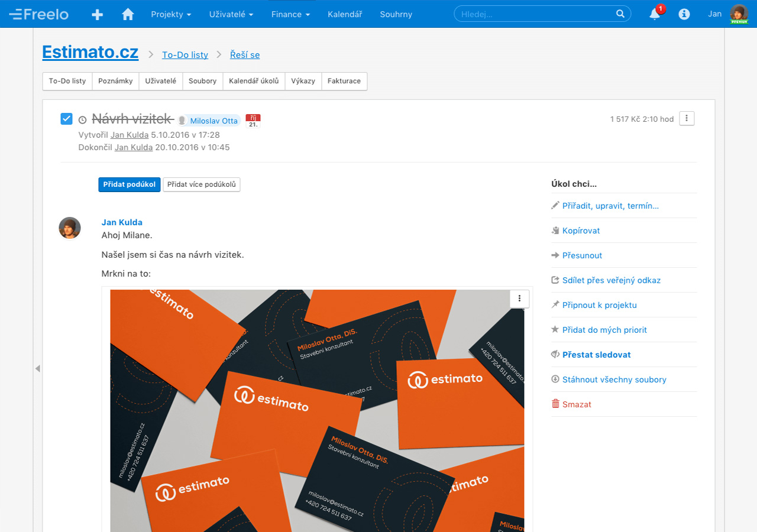757x532 pixels.
Task: Open the image attachment three-dots menu
Action: pyautogui.click(x=519, y=299)
